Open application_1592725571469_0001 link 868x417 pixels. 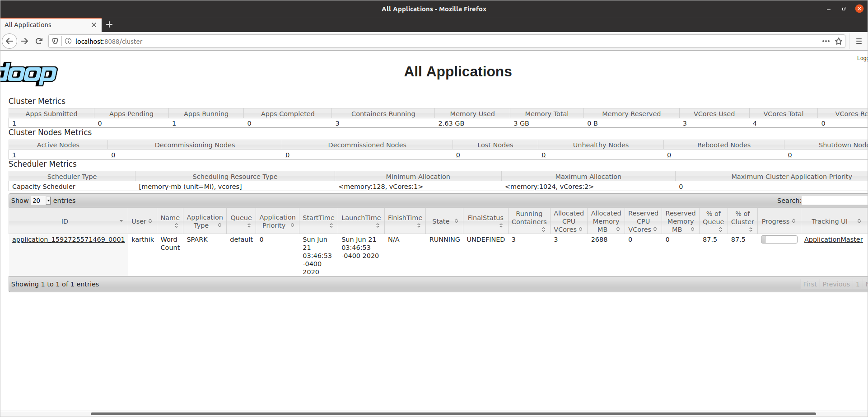point(68,239)
